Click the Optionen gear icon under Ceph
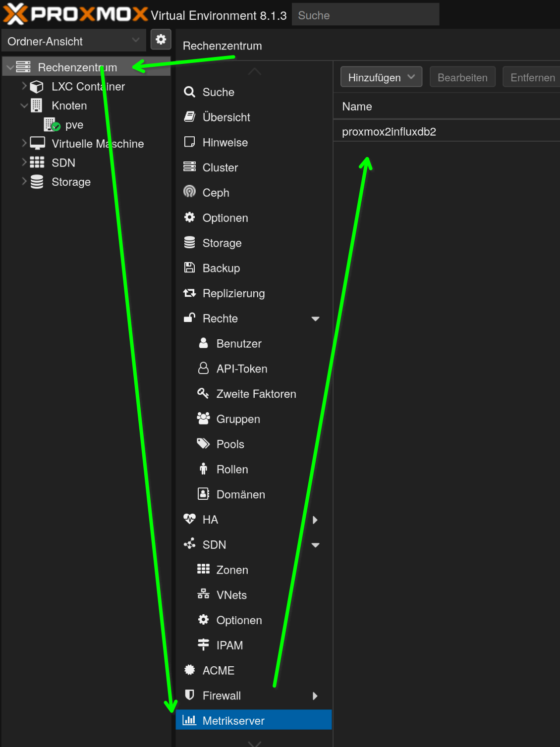This screenshot has width=560, height=747. coord(189,217)
